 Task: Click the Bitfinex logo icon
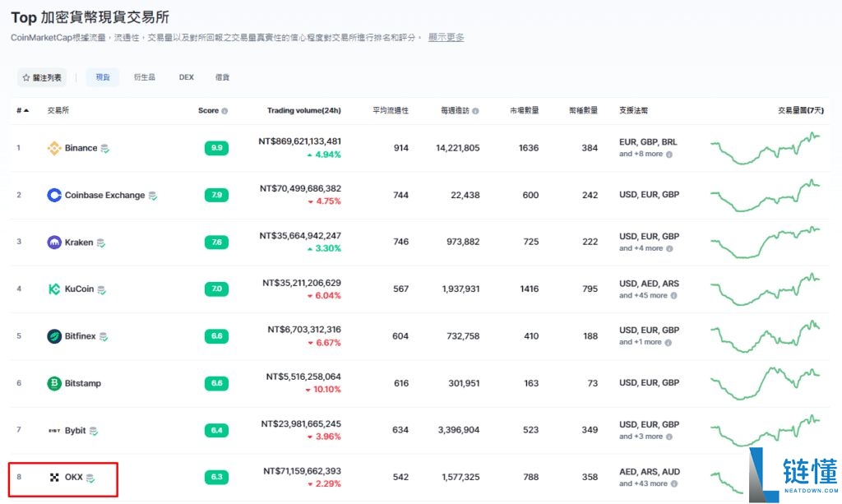pyautogui.click(x=54, y=336)
